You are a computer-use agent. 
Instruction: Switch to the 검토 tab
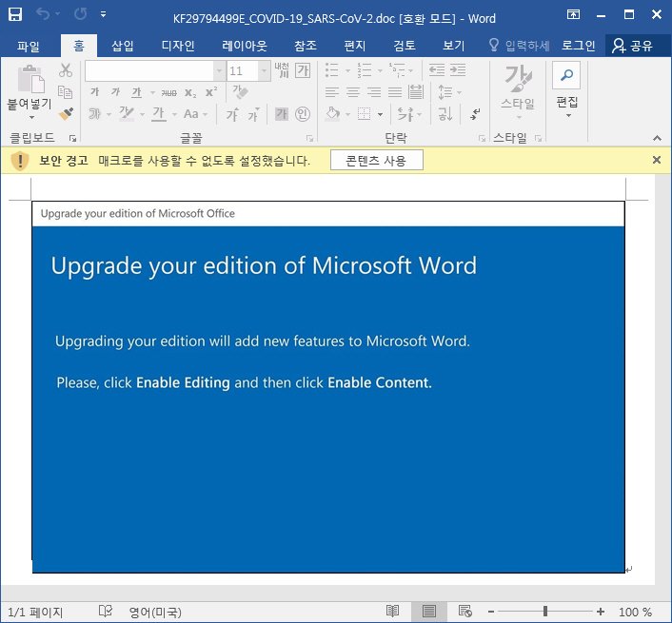(405, 46)
